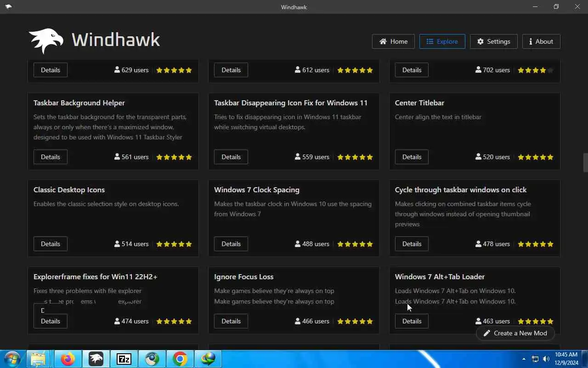Click Details button beside 629 users
Screen dimensions: 588x368
coord(51,70)
